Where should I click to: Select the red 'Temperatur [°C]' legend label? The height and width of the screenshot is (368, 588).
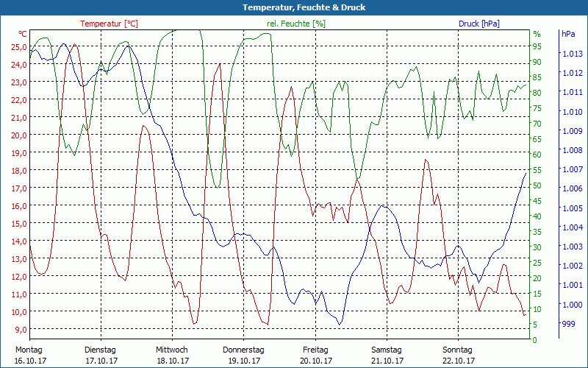click(x=109, y=24)
